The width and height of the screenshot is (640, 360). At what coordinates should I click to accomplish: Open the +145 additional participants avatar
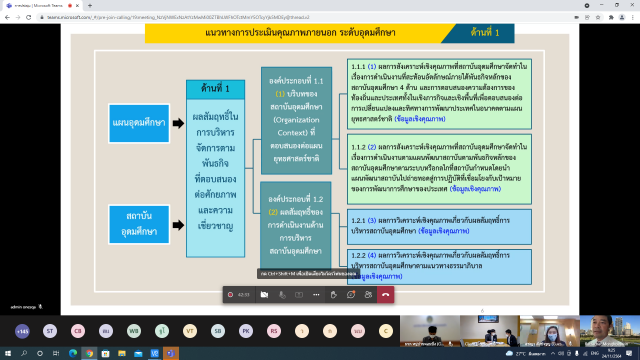coord(22,331)
